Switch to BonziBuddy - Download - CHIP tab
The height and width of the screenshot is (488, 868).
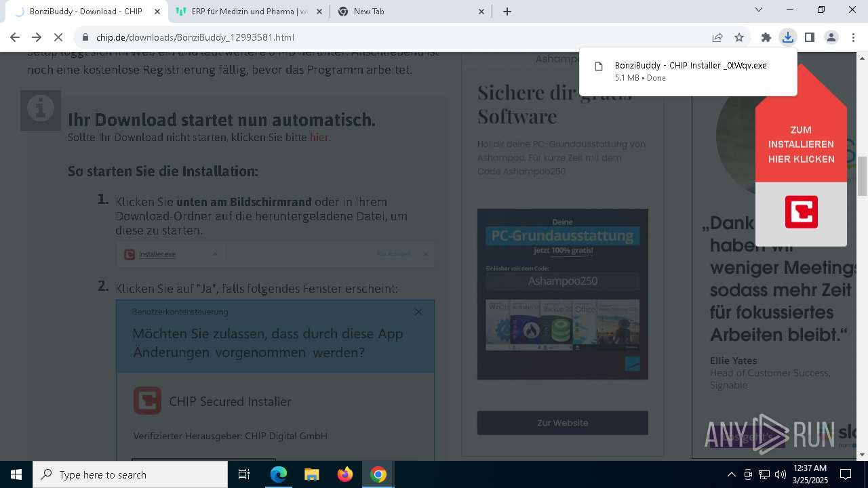click(x=86, y=12)
